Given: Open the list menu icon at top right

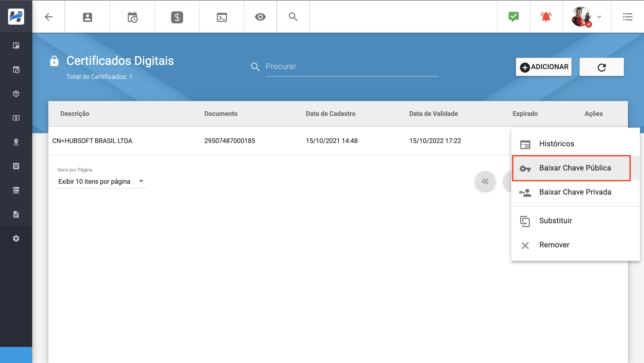Looking at the screenshot, I should 628,17.
